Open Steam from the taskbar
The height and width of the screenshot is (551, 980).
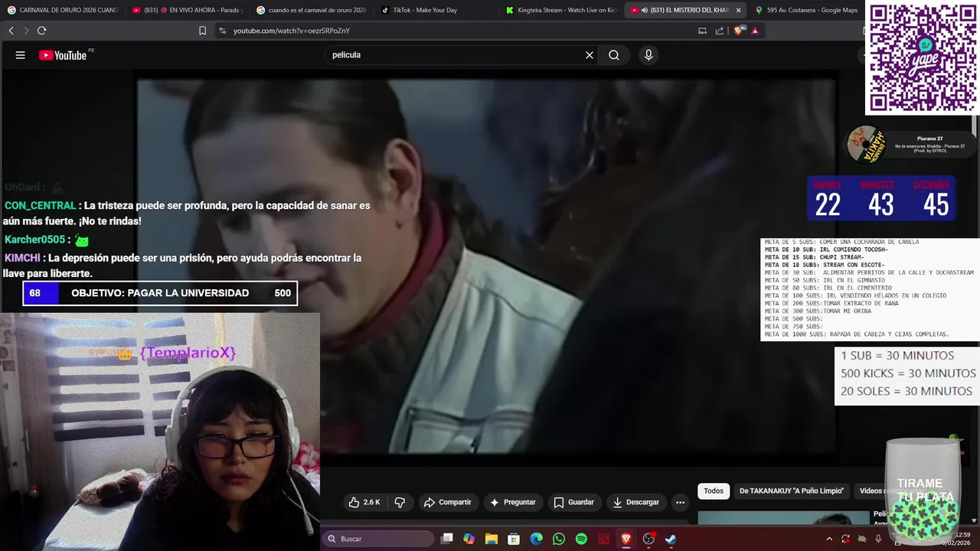coord(671,539)
